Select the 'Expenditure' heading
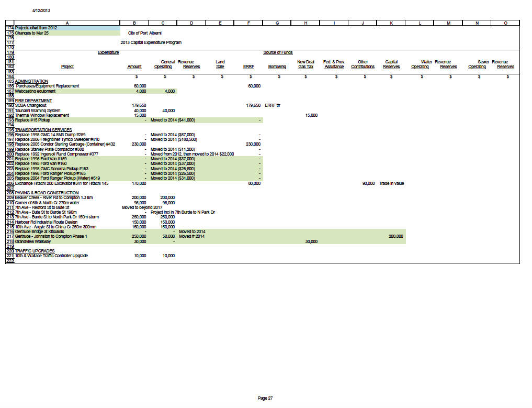 108,52
